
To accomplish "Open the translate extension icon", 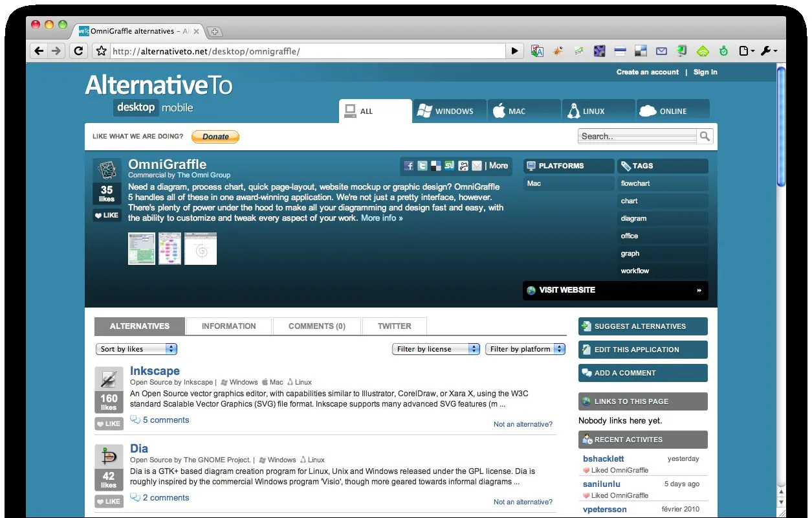I will tap(537, 51).
